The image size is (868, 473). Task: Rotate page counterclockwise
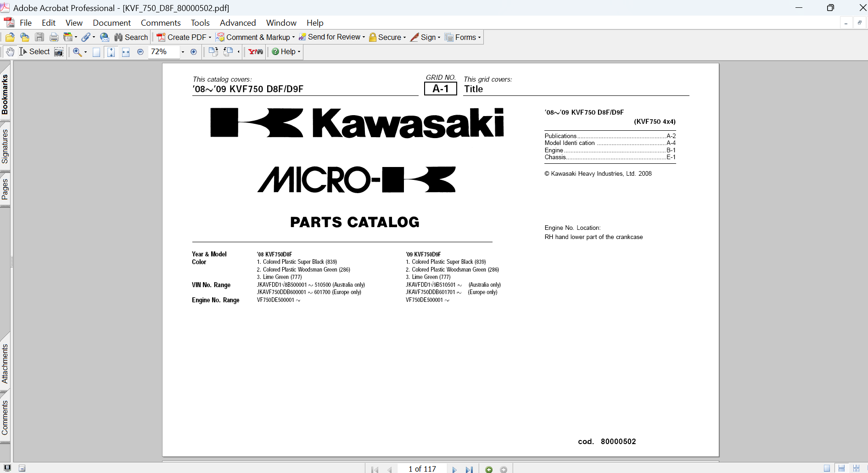tap(228, 52)
